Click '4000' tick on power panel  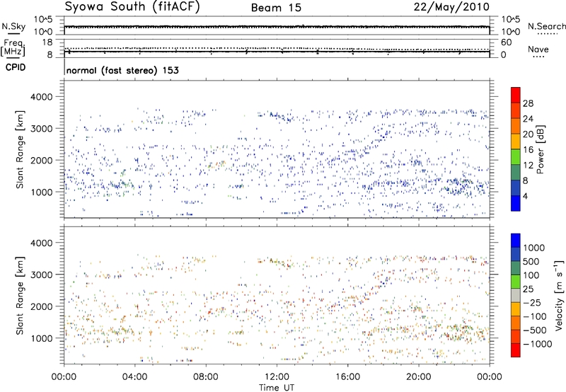(x=41, y=97)
